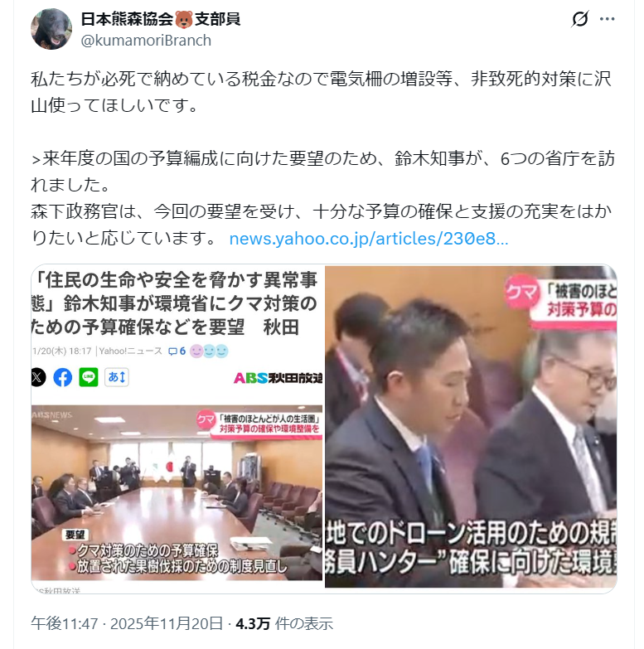Image resolution: width=644 pixels, height=649 pixels.
Task: Open the three-dot more options menu
Action: point(608,19)
